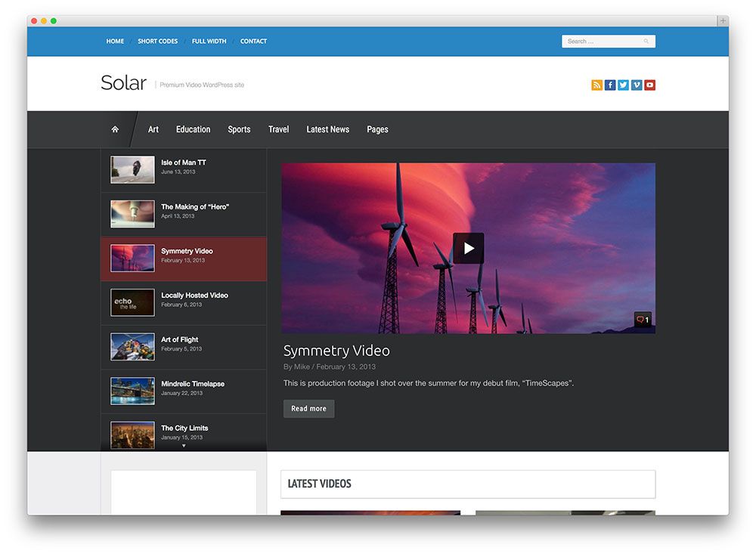The width and height of the screenshot is (756, 554).
Task: Open SHORT CODES page
Action: (x=158, y=42)
